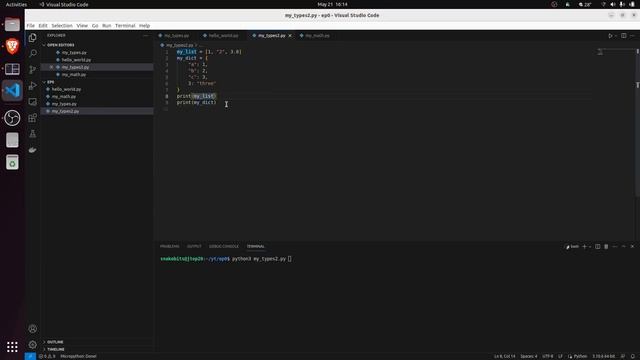Open the File menu

(31, 26)
